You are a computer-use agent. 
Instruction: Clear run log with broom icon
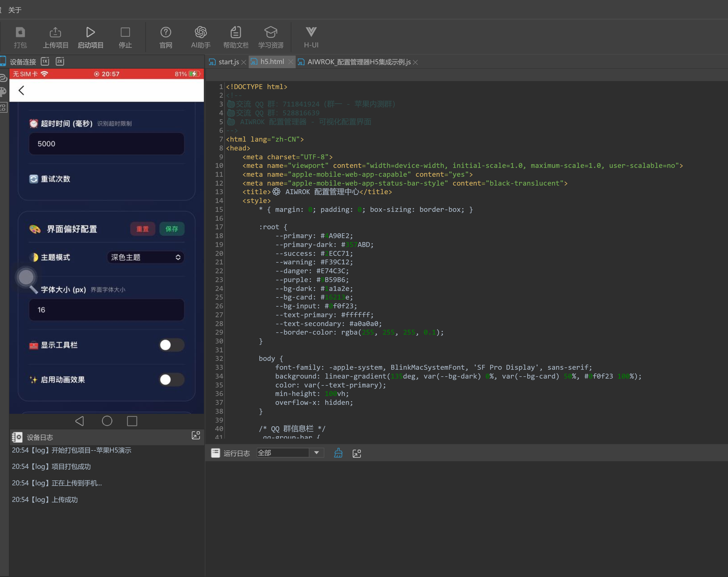[x=338, y=453]
